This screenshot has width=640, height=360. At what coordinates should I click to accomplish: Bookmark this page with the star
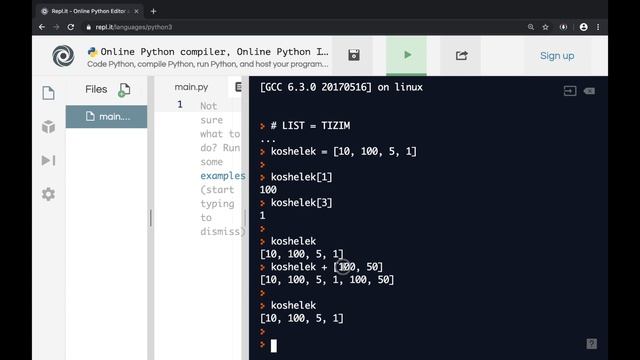545,27
